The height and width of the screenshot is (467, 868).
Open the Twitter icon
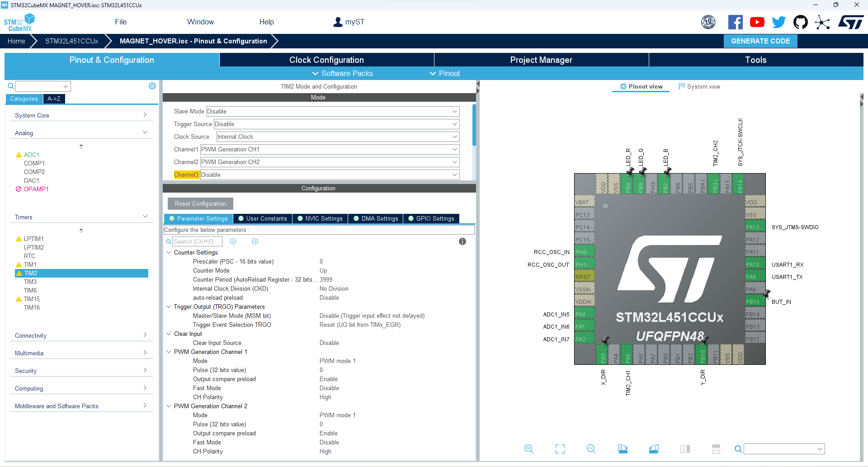[778, 22]
